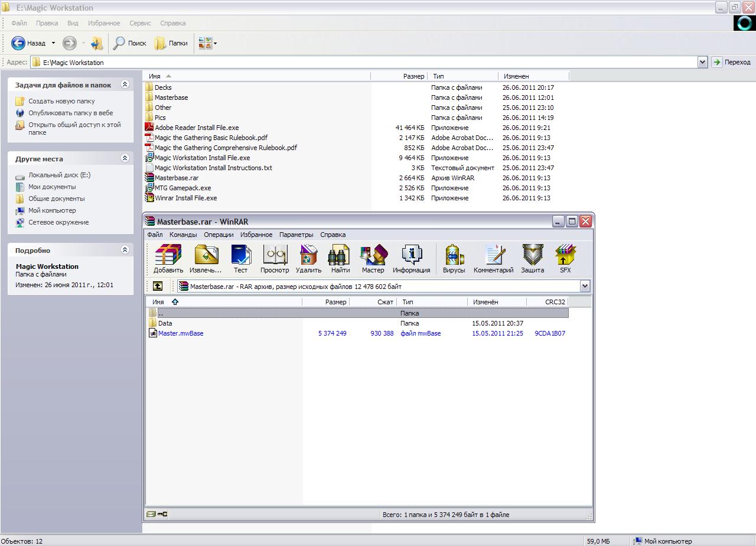
Task: Open the views dropdown arrow in Explorer toolbar
Action: point(216,43)
